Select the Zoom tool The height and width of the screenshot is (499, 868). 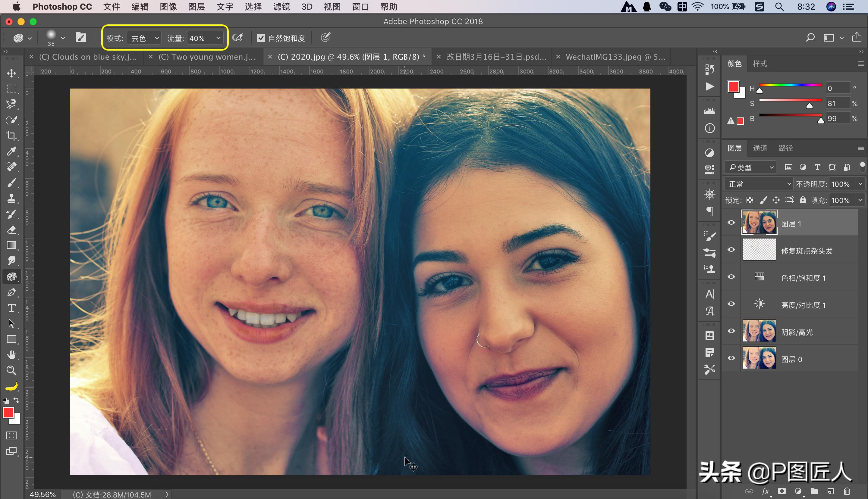pos(11,370)
